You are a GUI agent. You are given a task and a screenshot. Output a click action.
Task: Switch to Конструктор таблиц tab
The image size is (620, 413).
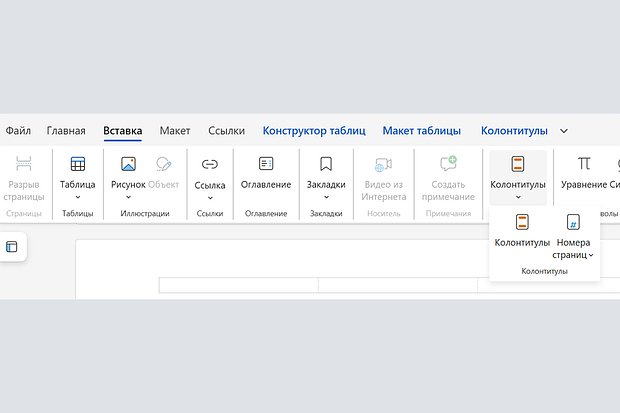[x=314, y=131]
